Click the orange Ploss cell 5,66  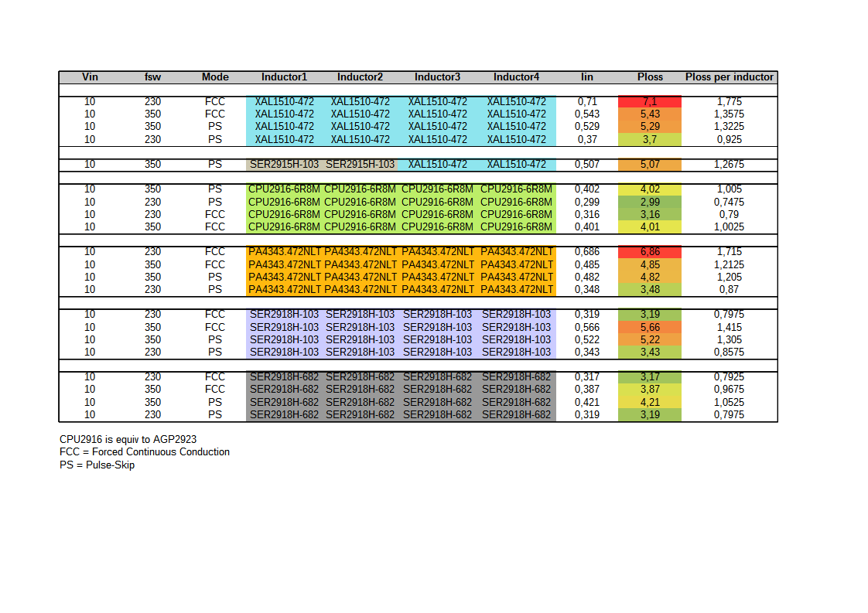coord(650,327)
